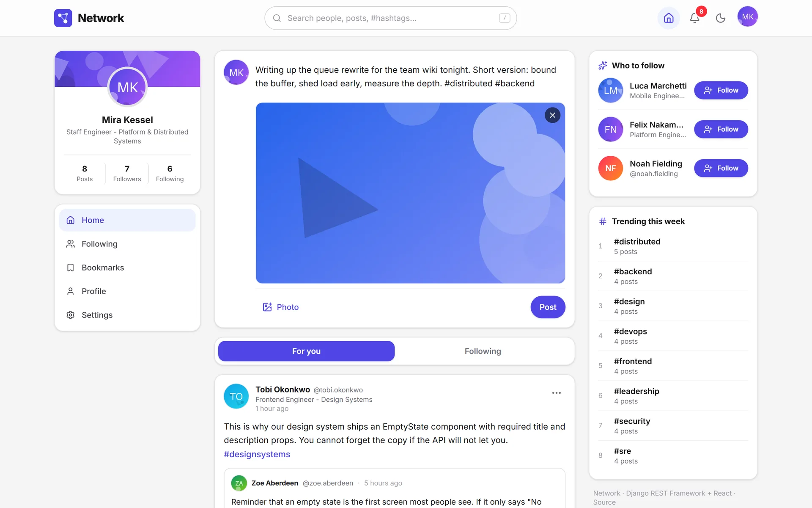Click Noah Fielding's NF avatar

(x=610, y=168)
